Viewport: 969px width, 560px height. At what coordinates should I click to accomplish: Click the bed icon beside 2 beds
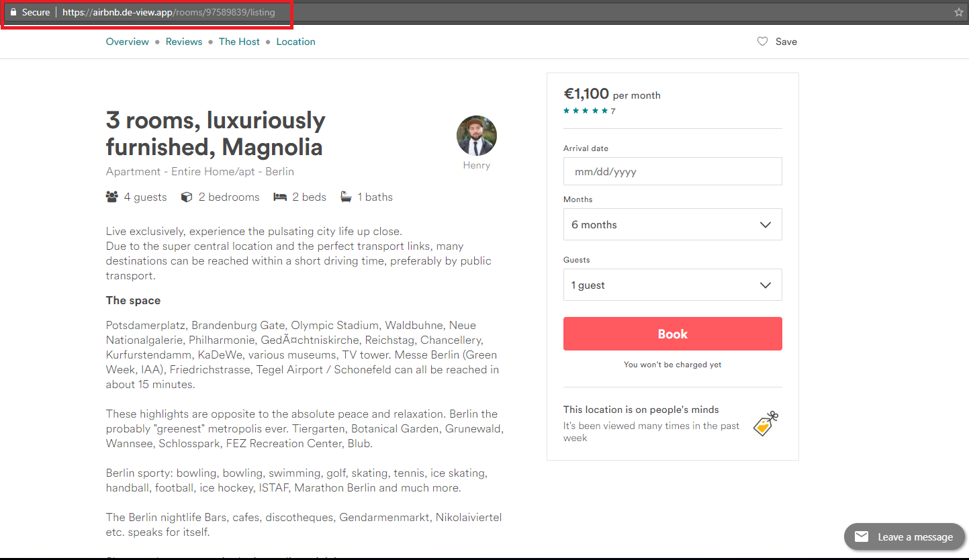point(280,197)
